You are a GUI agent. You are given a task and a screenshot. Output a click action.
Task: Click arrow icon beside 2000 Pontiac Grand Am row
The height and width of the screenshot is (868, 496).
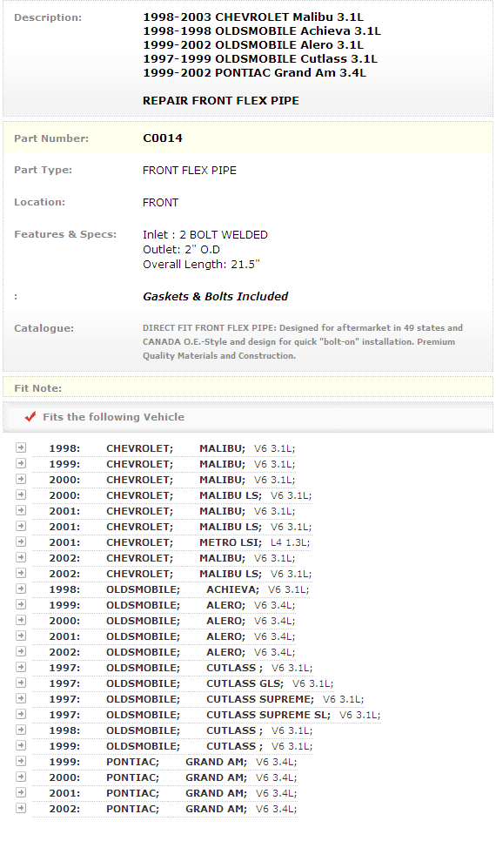pos(21,777)
